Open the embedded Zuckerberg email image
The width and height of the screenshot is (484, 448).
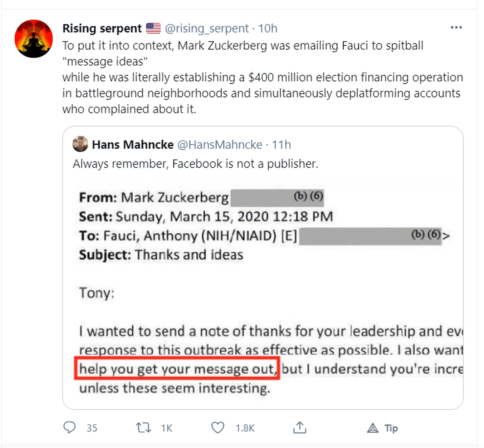click(265, 290)
